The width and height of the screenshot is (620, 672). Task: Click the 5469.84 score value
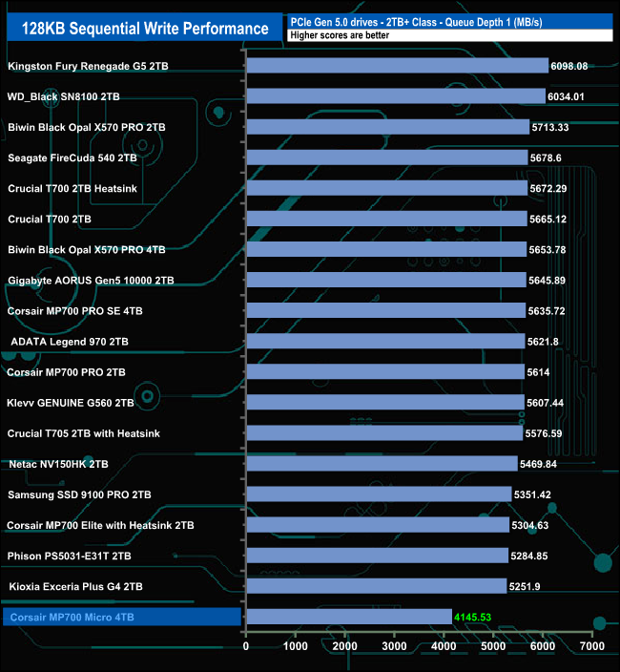[x=538, y=464]
